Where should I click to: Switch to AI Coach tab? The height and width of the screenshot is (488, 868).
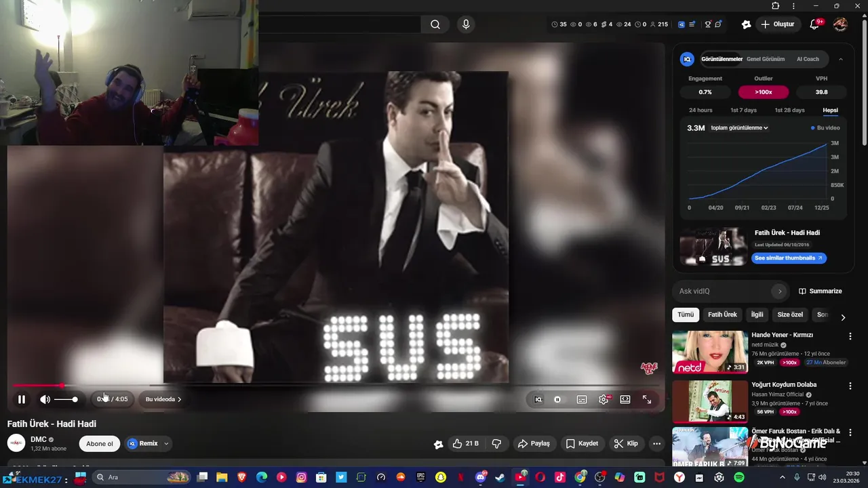pyautogui.click(x=808, y=59)
